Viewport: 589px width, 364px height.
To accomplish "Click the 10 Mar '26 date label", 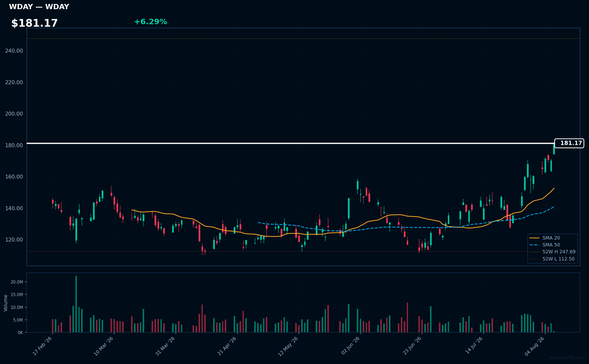I will click(103, 346).
